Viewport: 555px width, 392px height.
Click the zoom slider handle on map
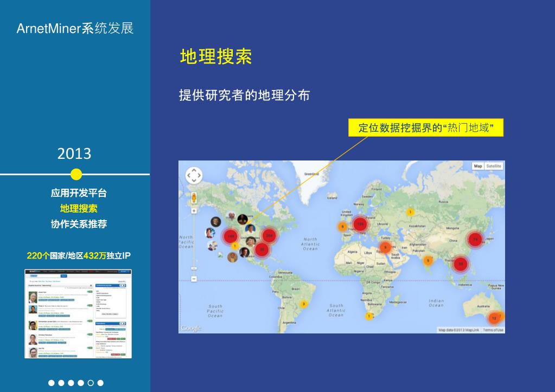coord(194,268)
